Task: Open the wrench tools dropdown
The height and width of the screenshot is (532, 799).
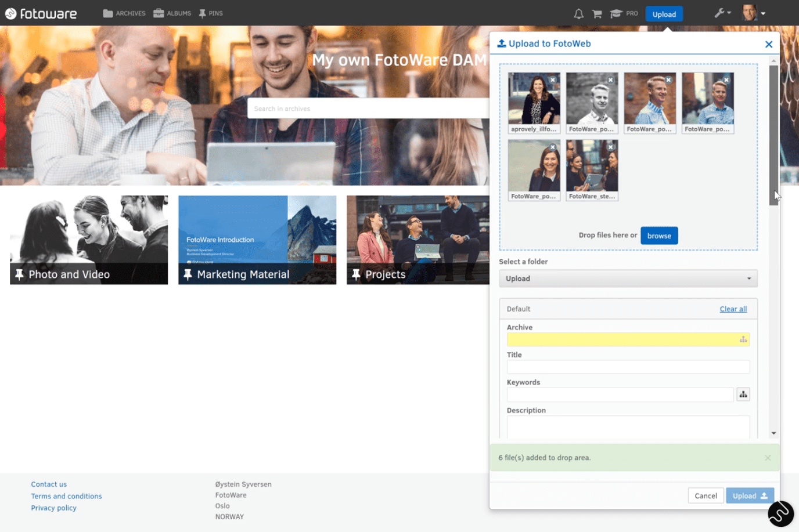Action: click(x=722, y=13)
